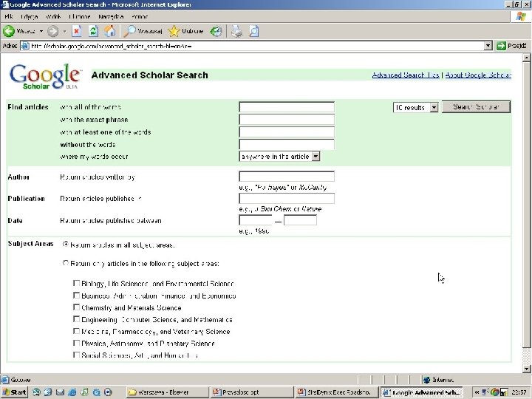The image size is (532, 399).
Task: Click the start date year field
Action: [256, 220]
